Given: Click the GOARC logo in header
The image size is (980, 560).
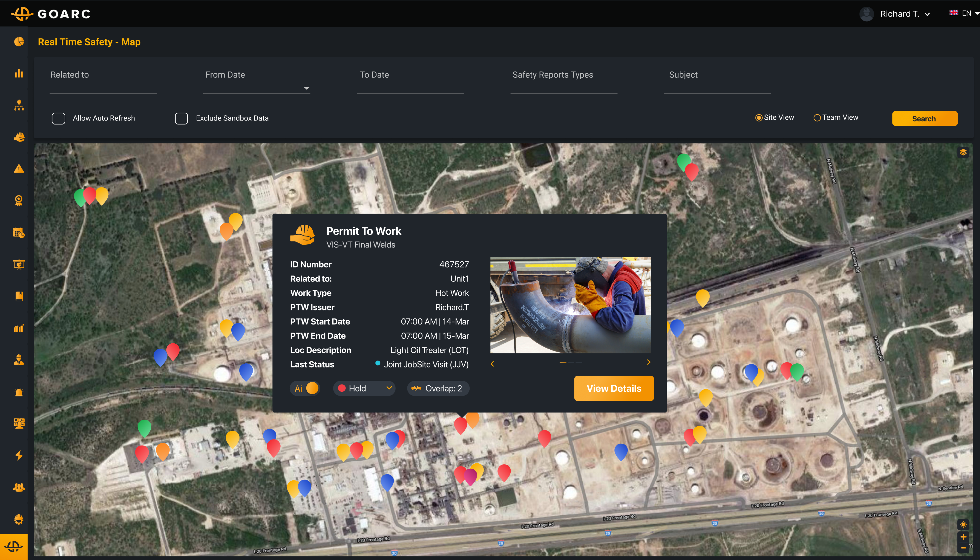Looking at the screenshot, I should 51,14.
